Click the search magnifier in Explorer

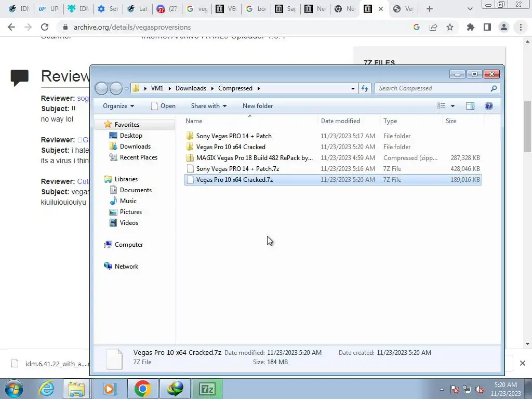point(494,88)
